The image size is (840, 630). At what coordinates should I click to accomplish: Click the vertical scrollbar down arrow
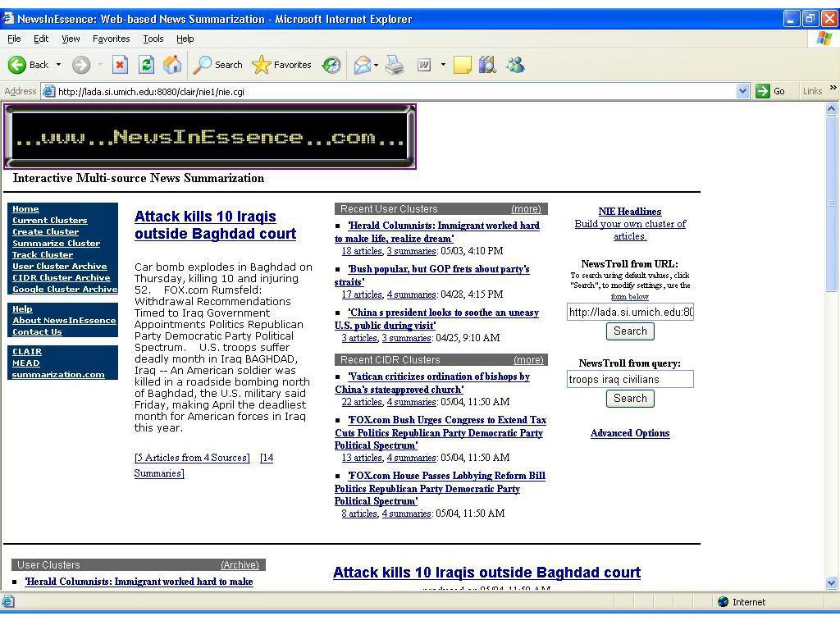(832, 583)
